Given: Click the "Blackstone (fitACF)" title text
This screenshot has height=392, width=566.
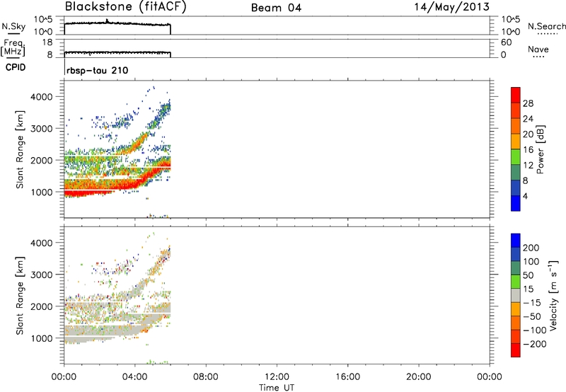Looking at the screenshot, I should tap(126, 6).
